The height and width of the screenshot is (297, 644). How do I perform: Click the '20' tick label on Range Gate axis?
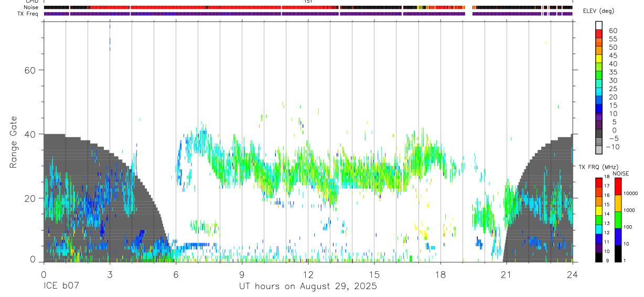pos(31,198)
